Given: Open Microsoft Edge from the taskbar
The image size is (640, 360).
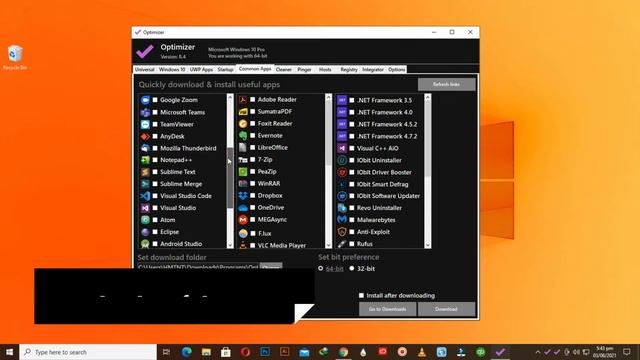Looking at the screenshot, I should (187, 352).
